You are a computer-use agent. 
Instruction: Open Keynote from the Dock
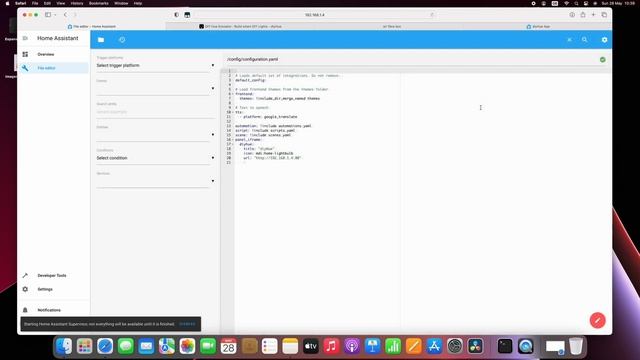[372, 347]
